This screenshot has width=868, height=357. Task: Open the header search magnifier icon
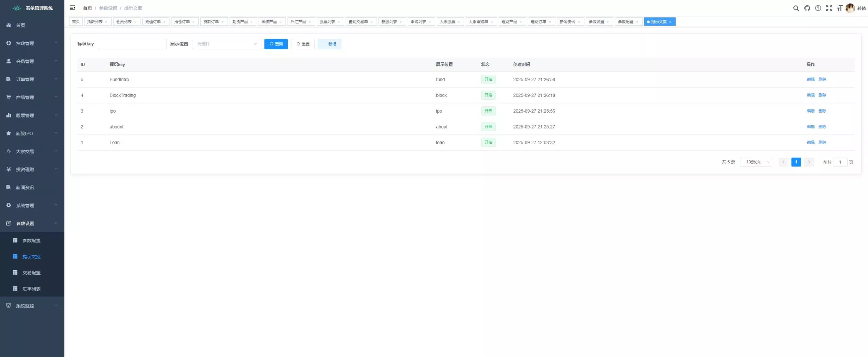(796, 8)
